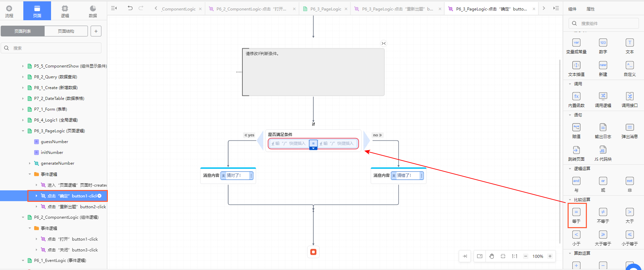
Task: Pick the 新建 component
Action: pyautogui.click(x=603, y=69)
